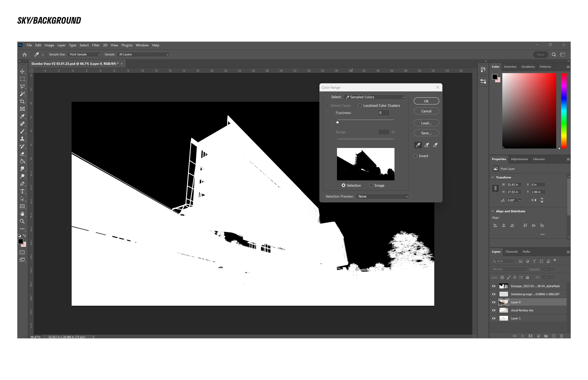Select the Eraser tool

point(22,154)
